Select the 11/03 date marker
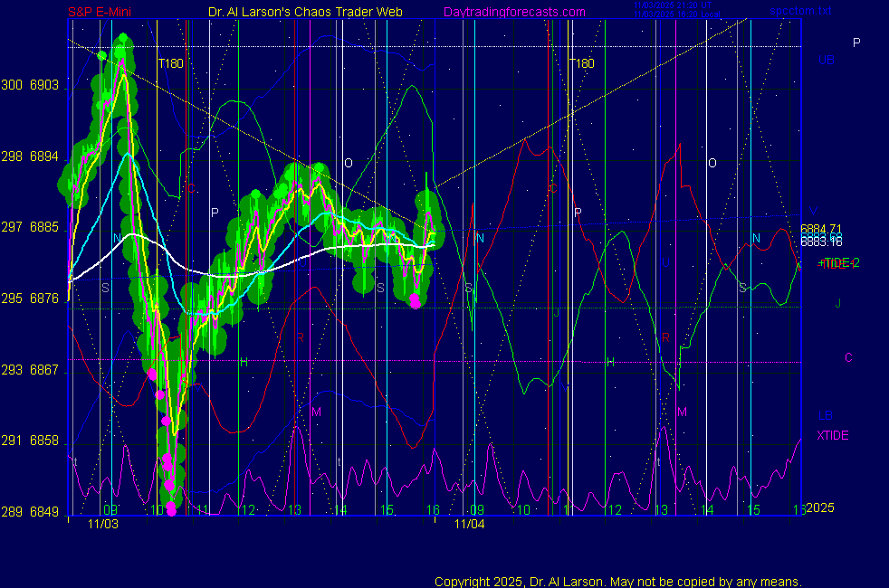Image resolution: width=889 pixels, height=588 pixels. pyautogui.click(x=102, y=524)
